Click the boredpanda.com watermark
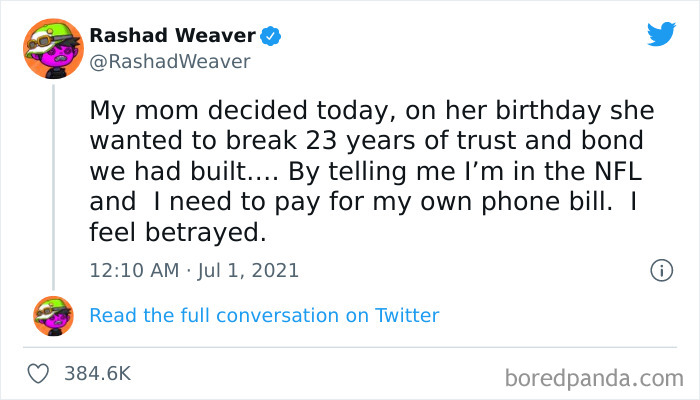 pos(597,378)
